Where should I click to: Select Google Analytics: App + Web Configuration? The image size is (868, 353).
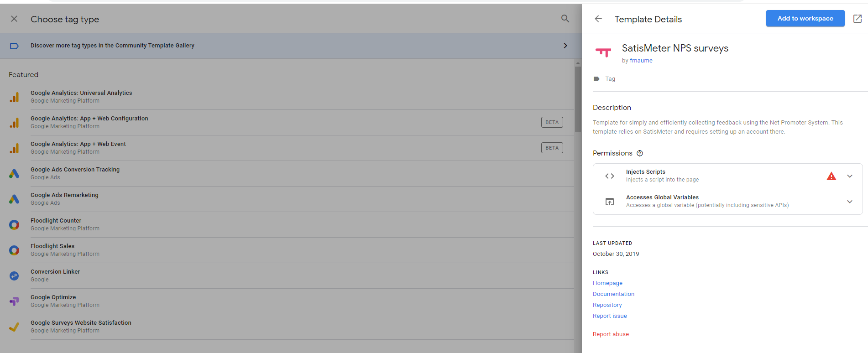(x=287, y=123)
